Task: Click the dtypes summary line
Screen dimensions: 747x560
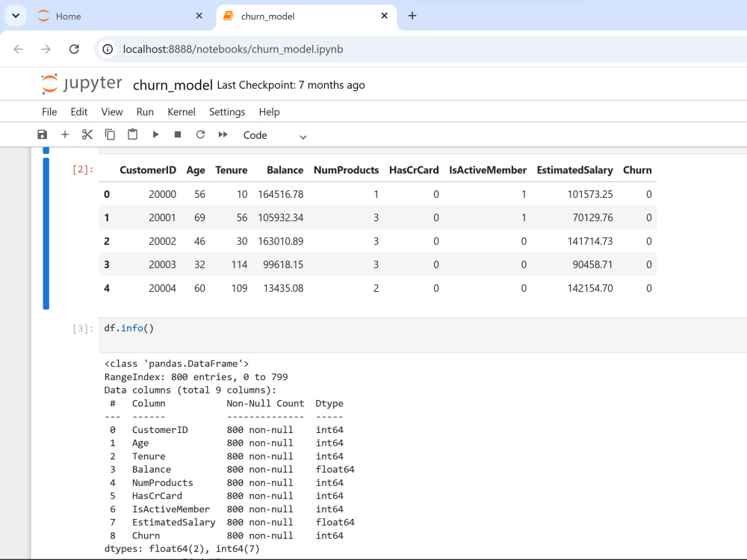Action: coord(182,549)
